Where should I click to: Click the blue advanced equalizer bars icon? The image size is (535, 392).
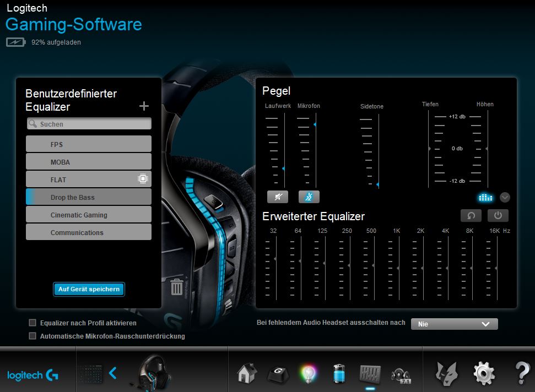point(485,197)
